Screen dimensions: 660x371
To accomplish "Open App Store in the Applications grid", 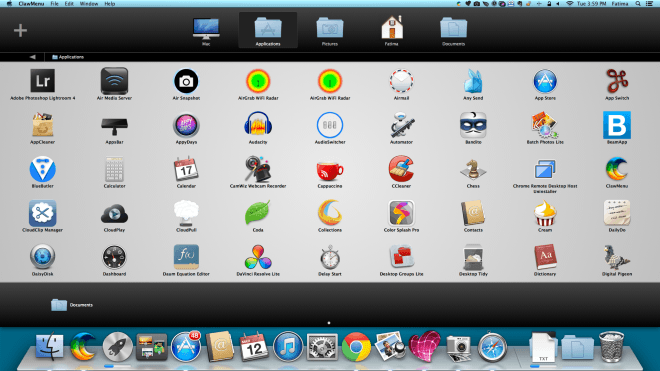I will pos(545,81).
